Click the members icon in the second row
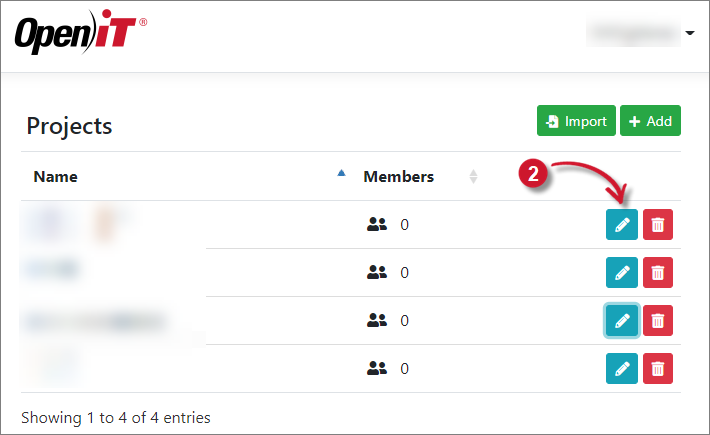The width and height of the screenshot is (710, 435). coord(377,272)
